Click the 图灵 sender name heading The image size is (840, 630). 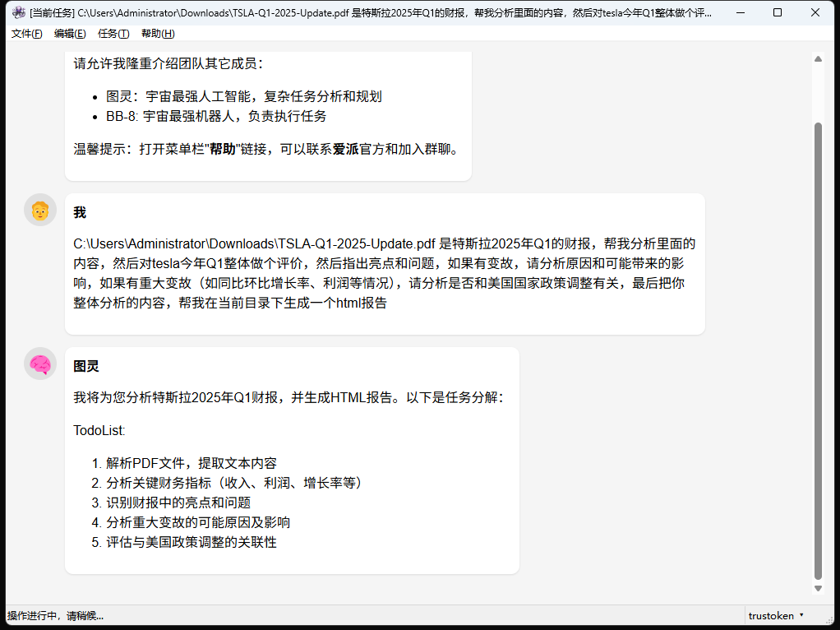(x=86, y=366)
